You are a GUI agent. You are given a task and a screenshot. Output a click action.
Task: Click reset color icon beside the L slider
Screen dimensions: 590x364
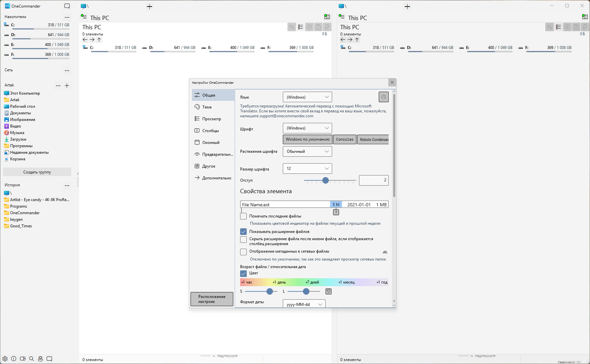pos(328,291)
